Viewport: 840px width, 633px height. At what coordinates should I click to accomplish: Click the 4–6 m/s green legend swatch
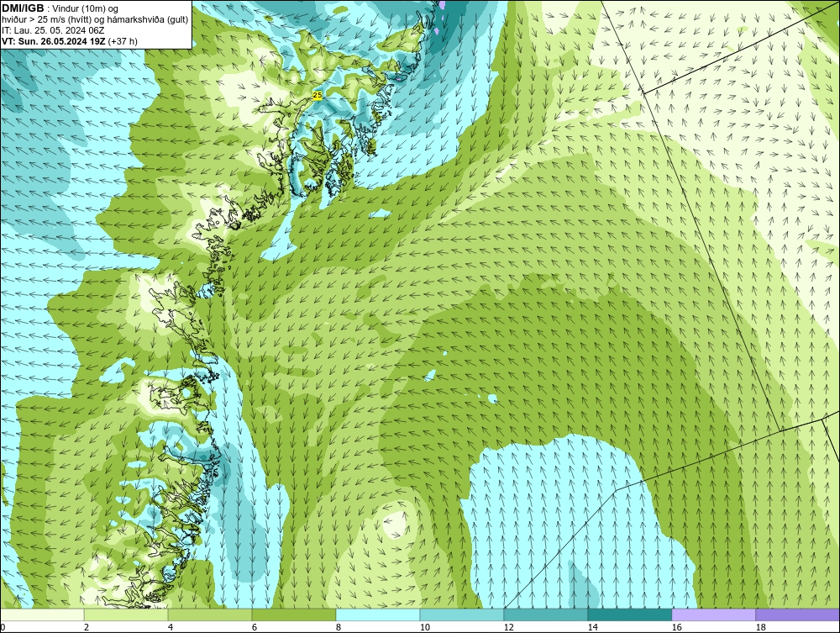[x=210, y=615]
